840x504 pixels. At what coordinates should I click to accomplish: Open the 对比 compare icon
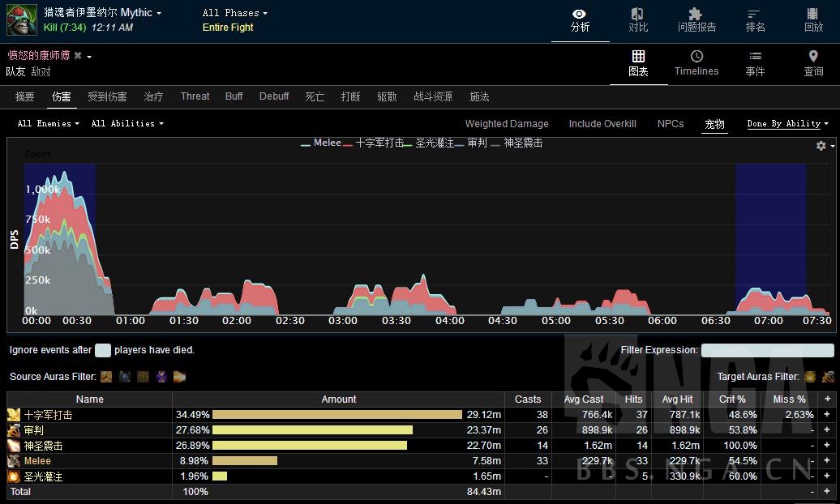tap(637, 14)
